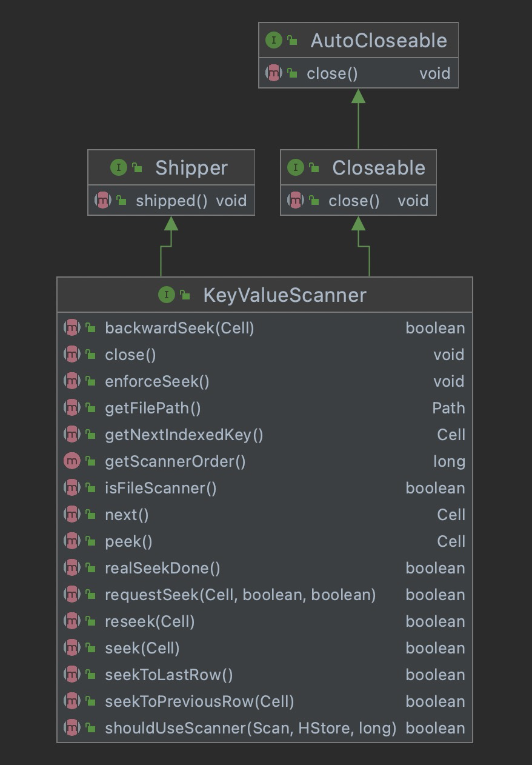
Task: Select the seekToPreviousRow(Cell) method row
Action: pos(199,701)
